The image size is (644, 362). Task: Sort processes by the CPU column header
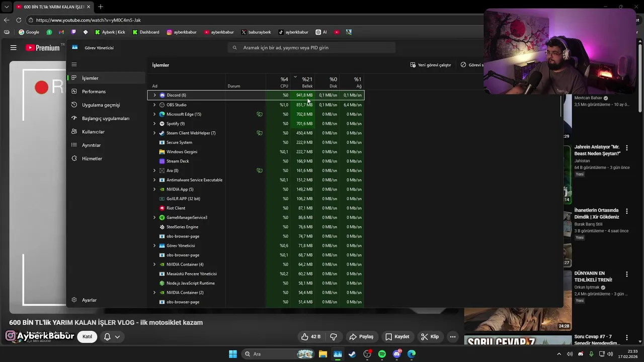click(278, 82)
